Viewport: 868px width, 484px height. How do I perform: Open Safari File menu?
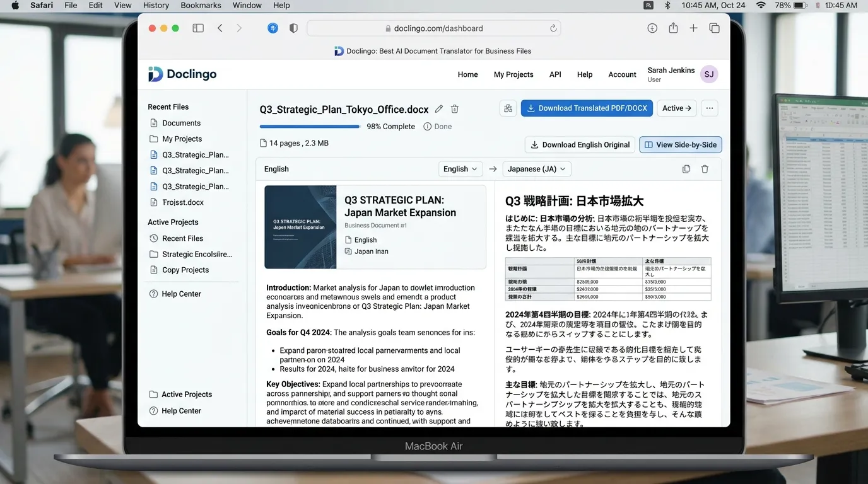click(x=71, y=5)
